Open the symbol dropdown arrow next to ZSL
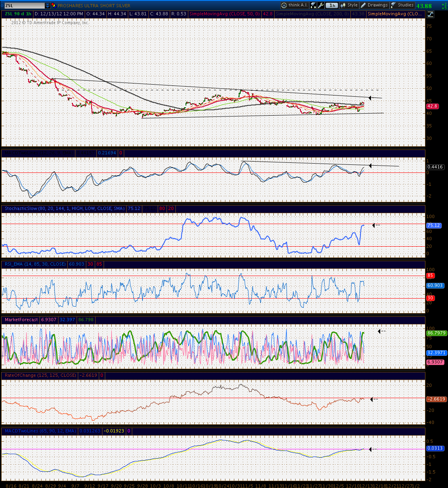The height and width of the screenshot is (488, 448). tap(48, 6)
